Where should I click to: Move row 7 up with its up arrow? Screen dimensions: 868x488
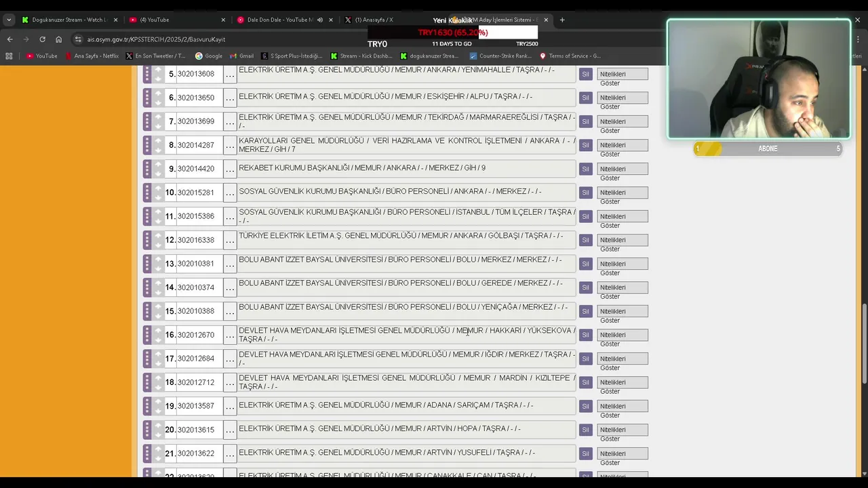click(x=158, y=117)
